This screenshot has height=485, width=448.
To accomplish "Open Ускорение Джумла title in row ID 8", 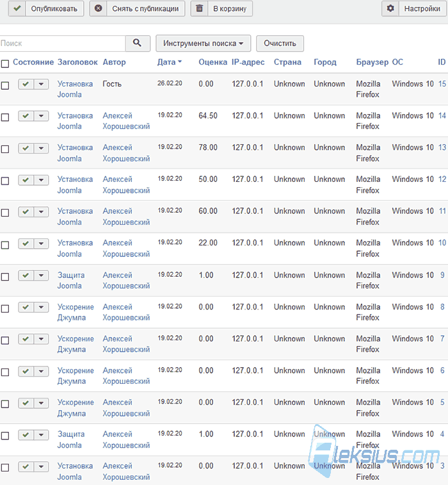I will [76, 312].
